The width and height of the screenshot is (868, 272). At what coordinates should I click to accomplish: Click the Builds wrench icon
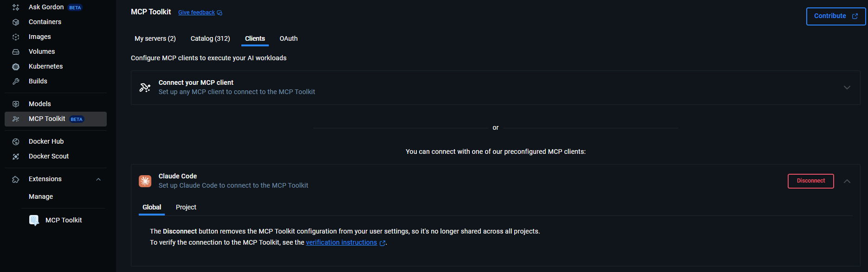point(16,82)
